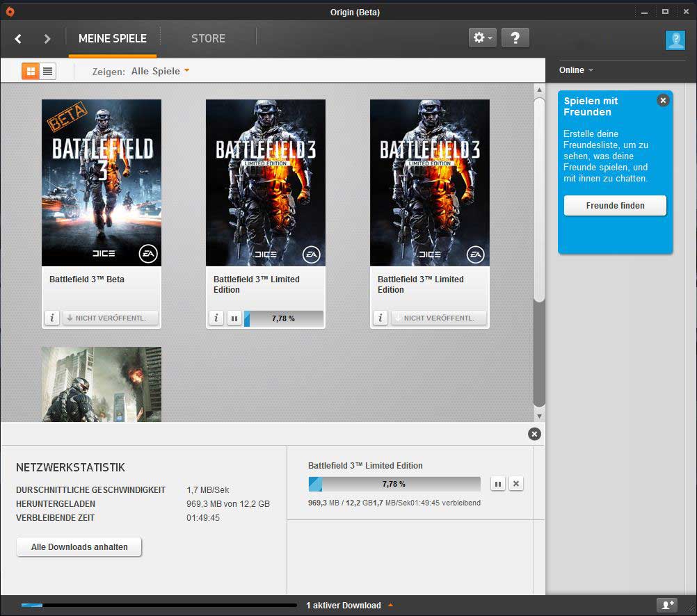697x616 pixels.
Task: Go forward with the right arrow
Action: point(47,39)
